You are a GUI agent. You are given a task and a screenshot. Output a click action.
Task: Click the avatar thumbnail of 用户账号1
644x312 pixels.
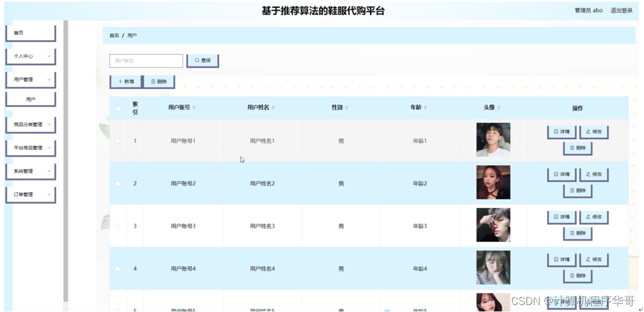[x=494, y=139]
